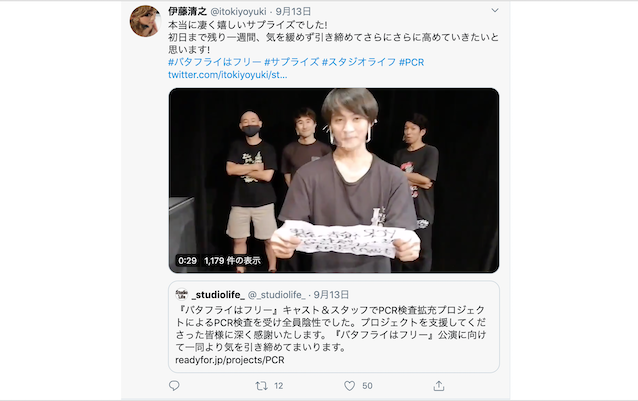Viewport: 638px width, 401px height.
Task: Open quoted tweet by _studiolife_
Action: (x=334, y=327)
